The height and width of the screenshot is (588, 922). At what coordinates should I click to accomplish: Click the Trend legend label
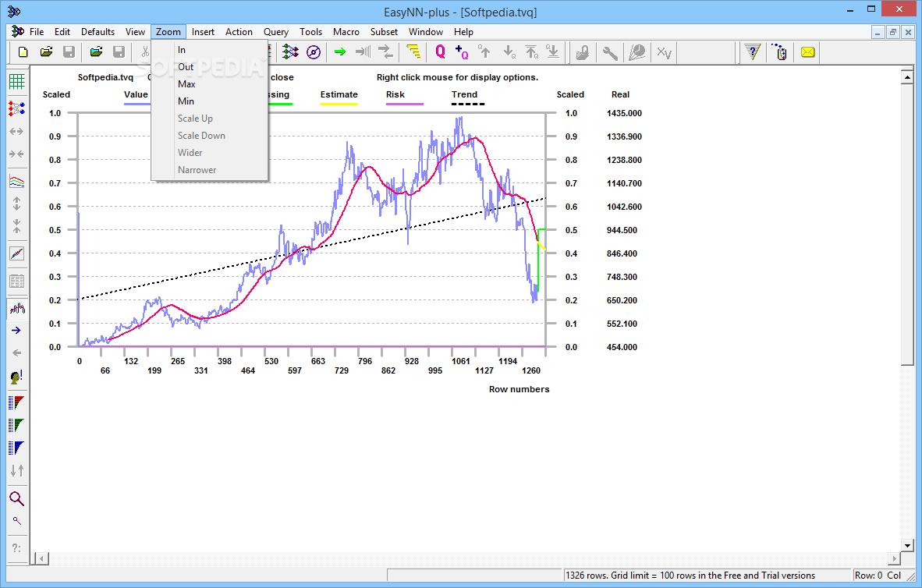[x=465, y=94]
